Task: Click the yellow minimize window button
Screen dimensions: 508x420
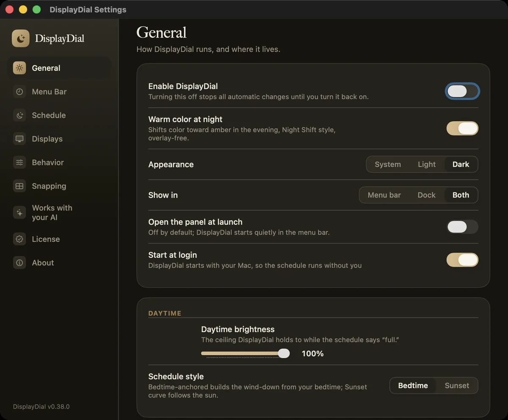Action: (23, 9)
